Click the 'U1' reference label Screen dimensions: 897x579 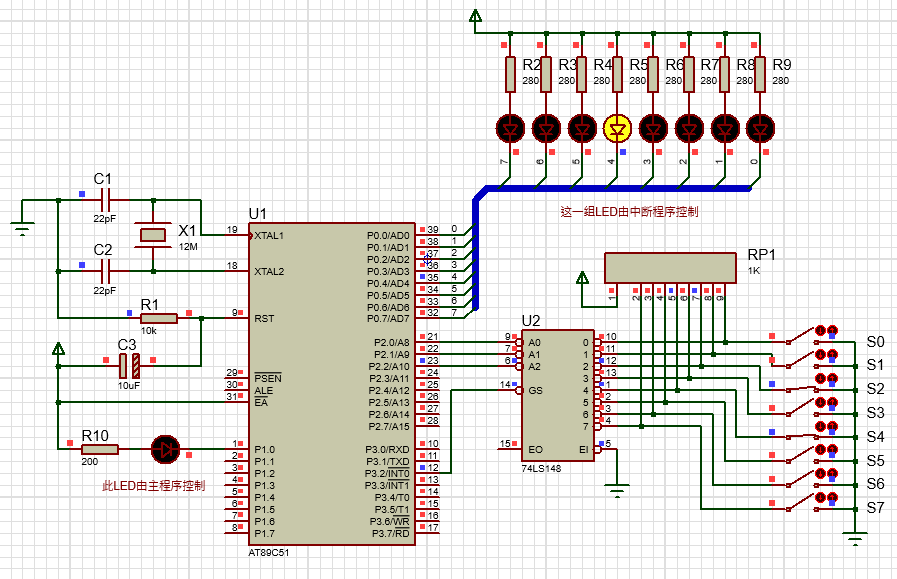[x=257, y=213]
